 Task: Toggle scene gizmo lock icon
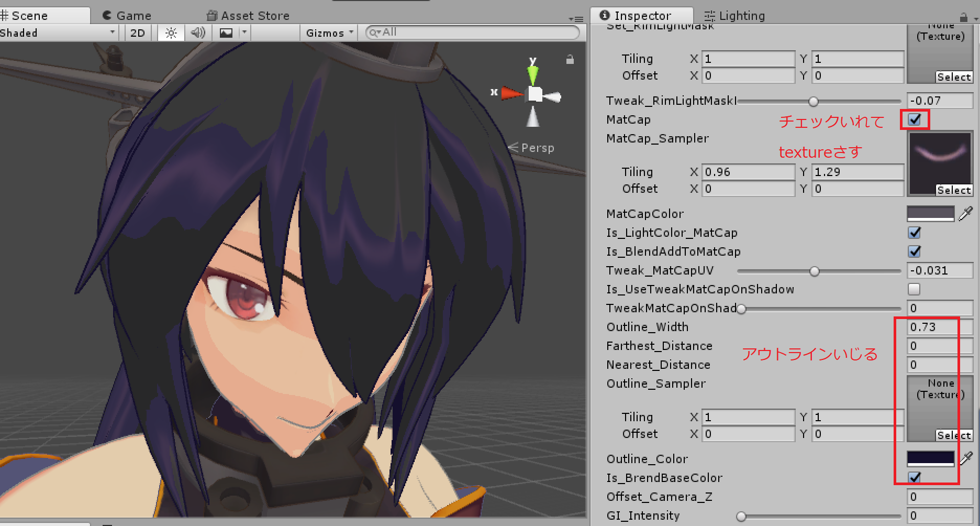tap(570, 60)
